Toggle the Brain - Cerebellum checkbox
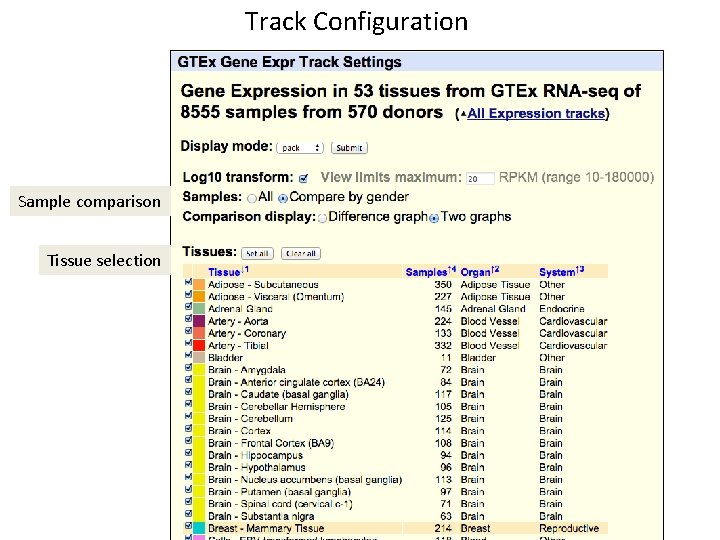Screen dimensions: 720x540 point(188,416)
